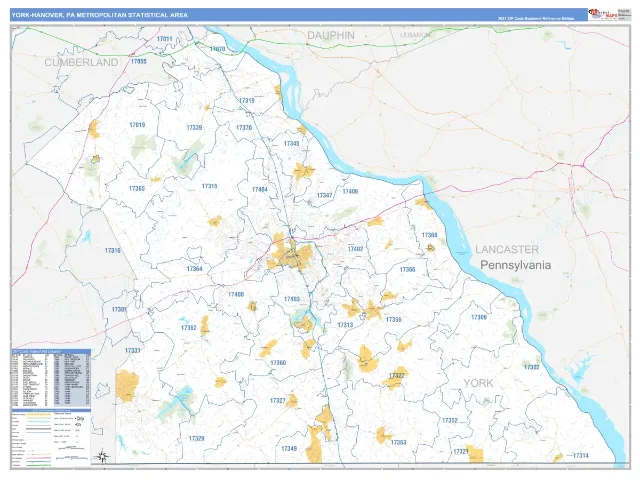
Task: Select ZIP code 17309 label
Action: pyautogui.click(x=479, y=317)
